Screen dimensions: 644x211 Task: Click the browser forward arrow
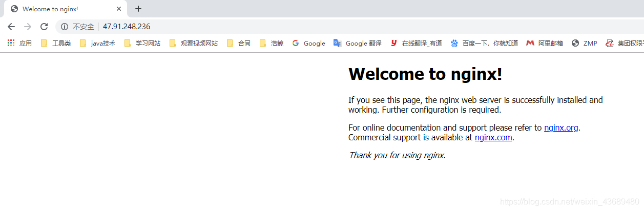coord(28,27)
